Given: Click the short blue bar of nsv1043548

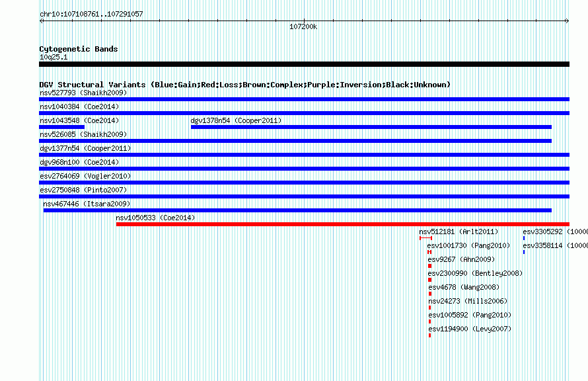Looking at the screenshot, I should pos(62,127).
